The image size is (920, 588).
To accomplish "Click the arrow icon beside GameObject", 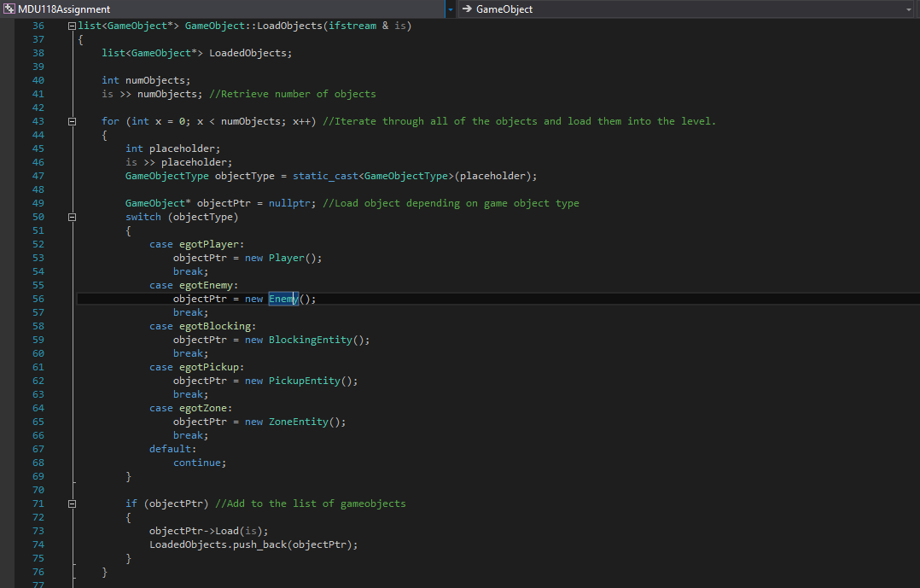I will click(467, 9).
